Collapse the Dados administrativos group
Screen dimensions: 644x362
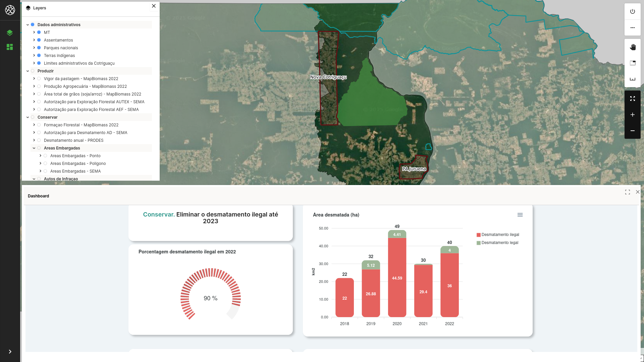pyautogui.click(x=28, y=25)
